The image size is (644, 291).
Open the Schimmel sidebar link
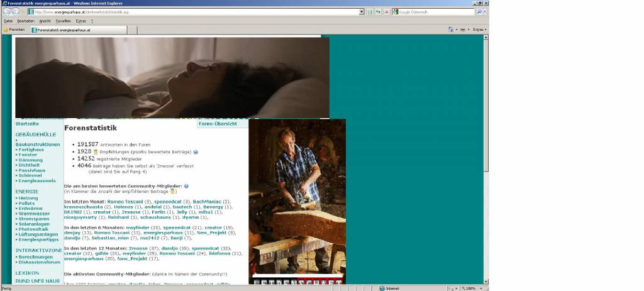point(30,175)
